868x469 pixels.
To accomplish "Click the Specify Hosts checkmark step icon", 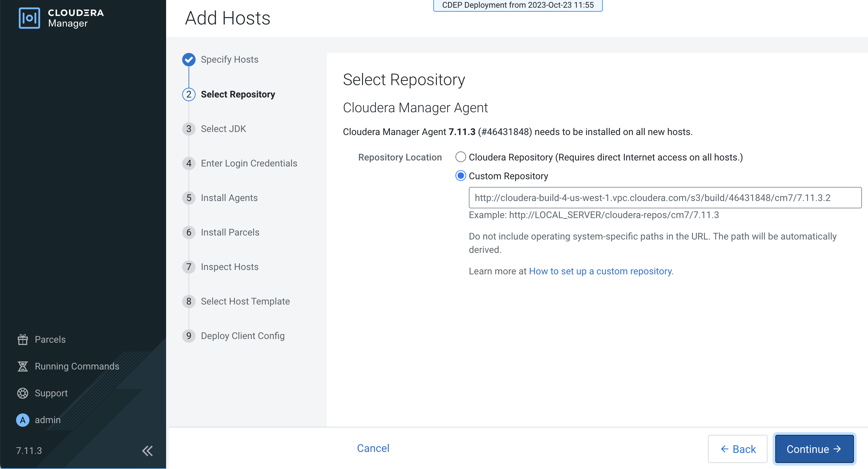I will [189, 60].
